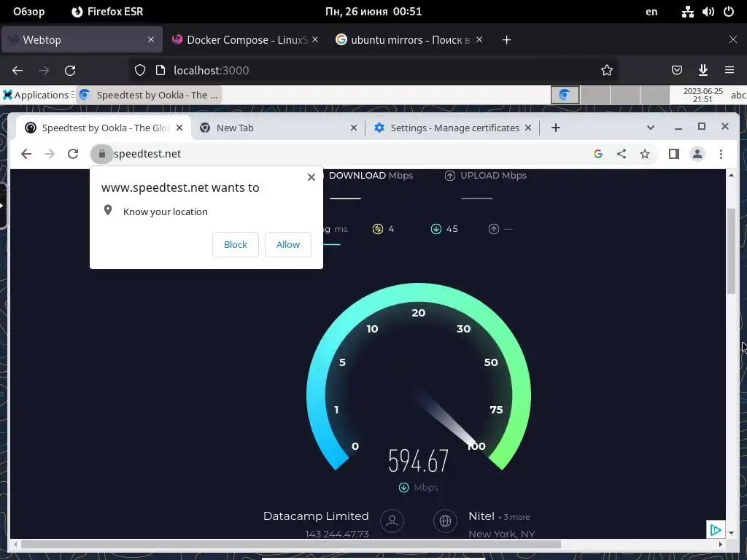Image resolution: width=747 pixels, height=560 pixels.
Task: Open Обзор activities overview
Action: coord(29,12)
